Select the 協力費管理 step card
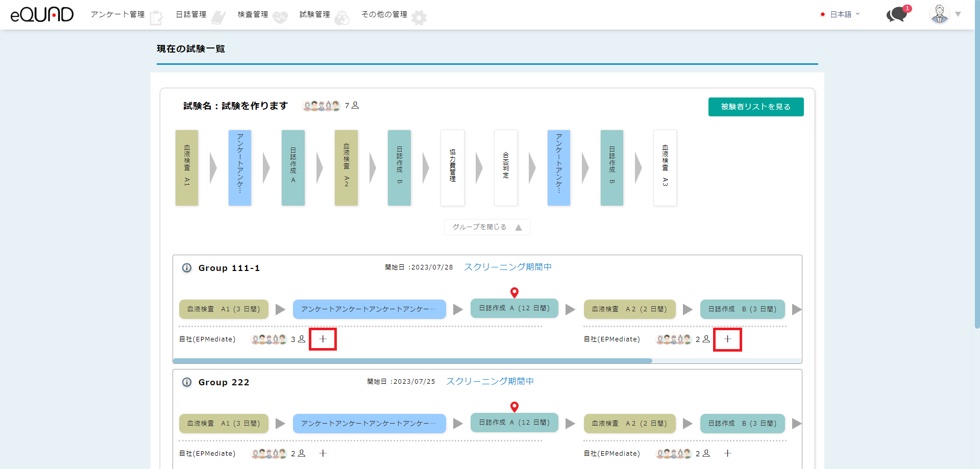 pos(452,167)
